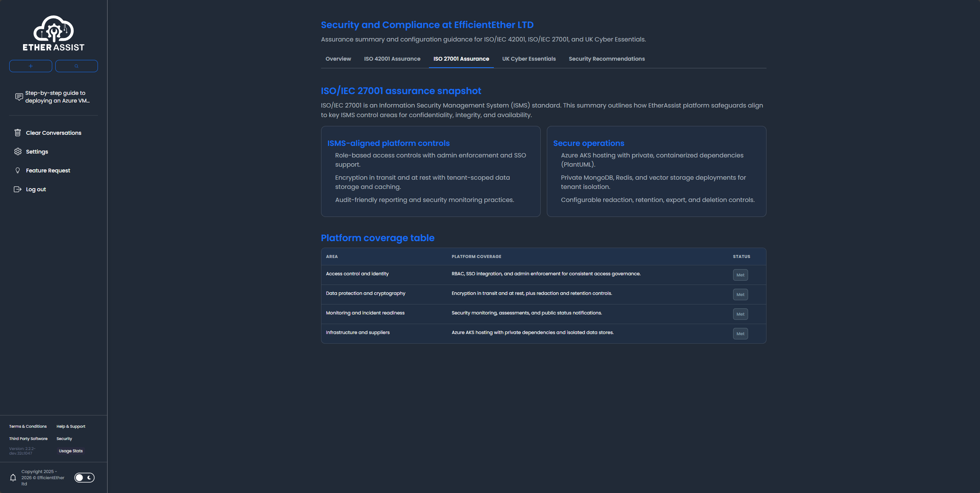The image size is (980, 493).
Task: Open conversation search with magnifier button
Action: 76,66
